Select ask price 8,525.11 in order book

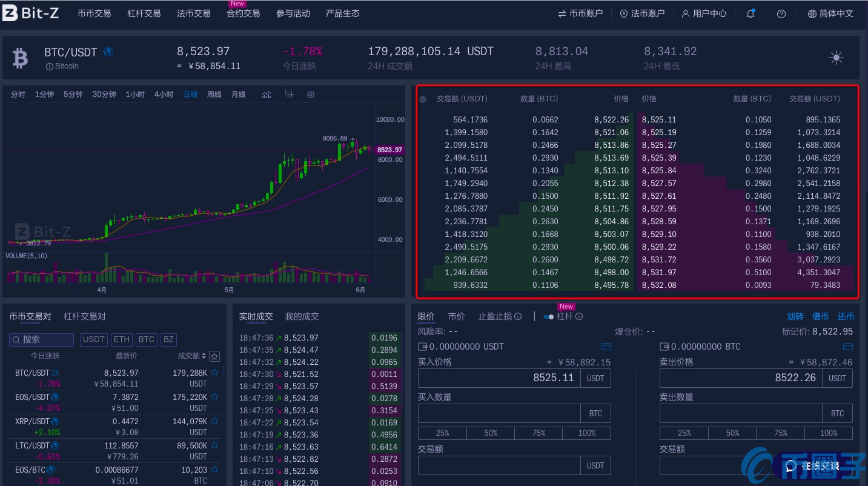click(659, 120)
